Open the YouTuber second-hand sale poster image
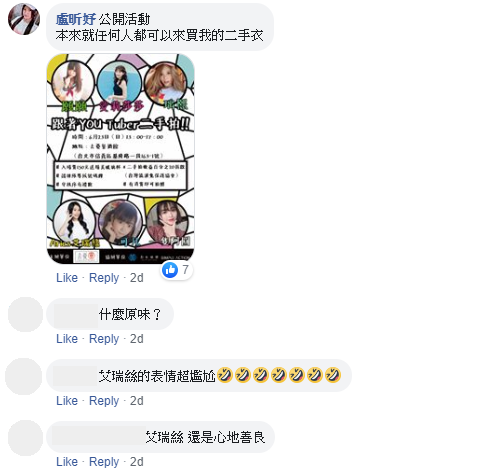Image resolution: width=503 pixels, height=470 pixels. [x=120, y=159]
